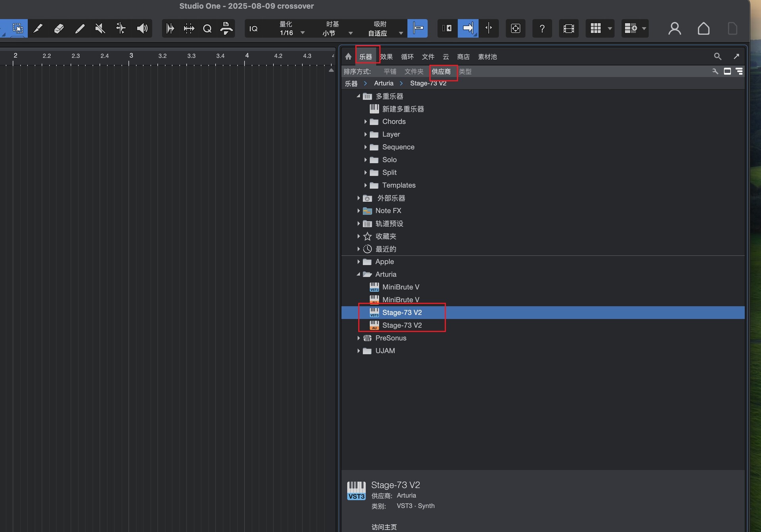Go to the Start page home icon
The width and height of the screenshot is (761, 532).
704,28
